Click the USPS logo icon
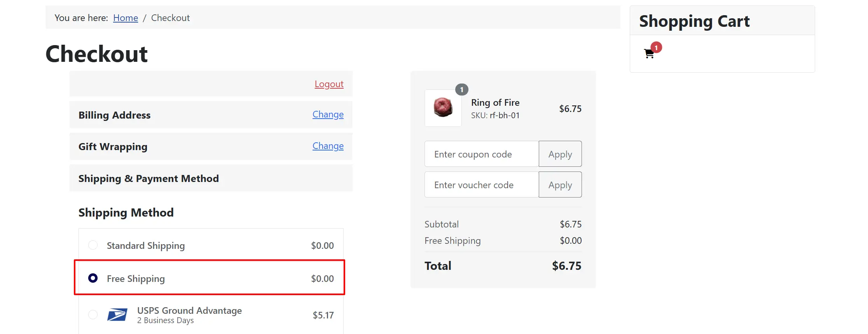Screen dimensions: 868x334 tap(117, 315)
